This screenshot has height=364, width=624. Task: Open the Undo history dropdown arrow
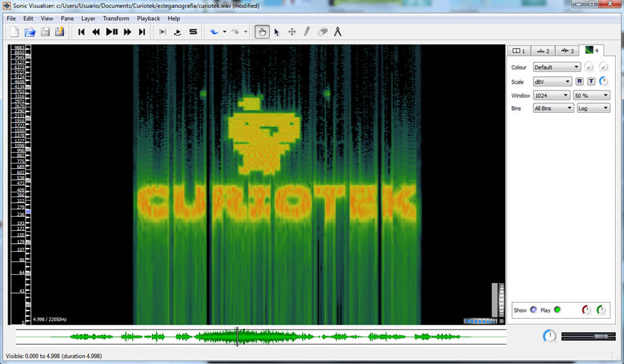(x=224, y=32)
